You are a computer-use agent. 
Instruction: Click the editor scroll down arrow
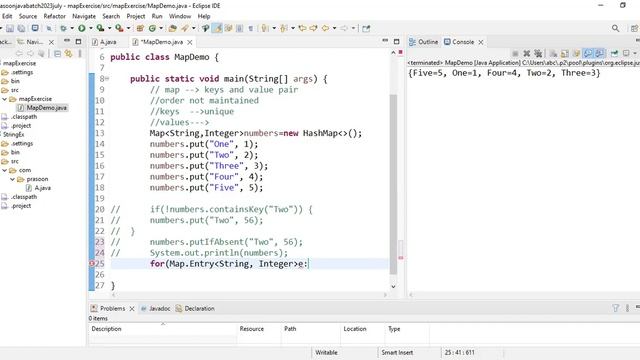point(393,287)
